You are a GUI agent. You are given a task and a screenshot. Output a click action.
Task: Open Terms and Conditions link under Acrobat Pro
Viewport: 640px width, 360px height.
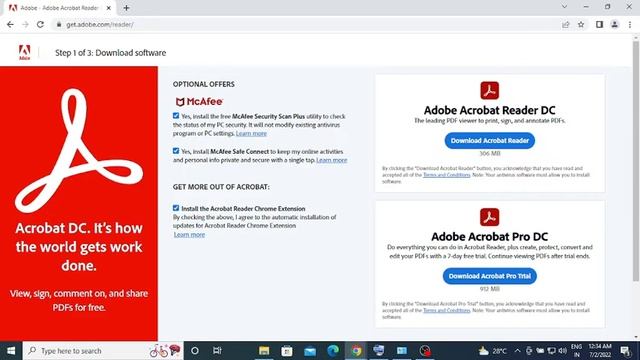[447, 310]
